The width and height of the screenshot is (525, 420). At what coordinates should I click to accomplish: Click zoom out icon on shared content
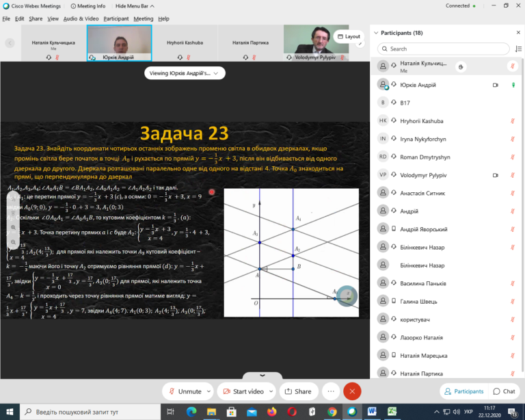pyautogui.click(x=13, y=242)
